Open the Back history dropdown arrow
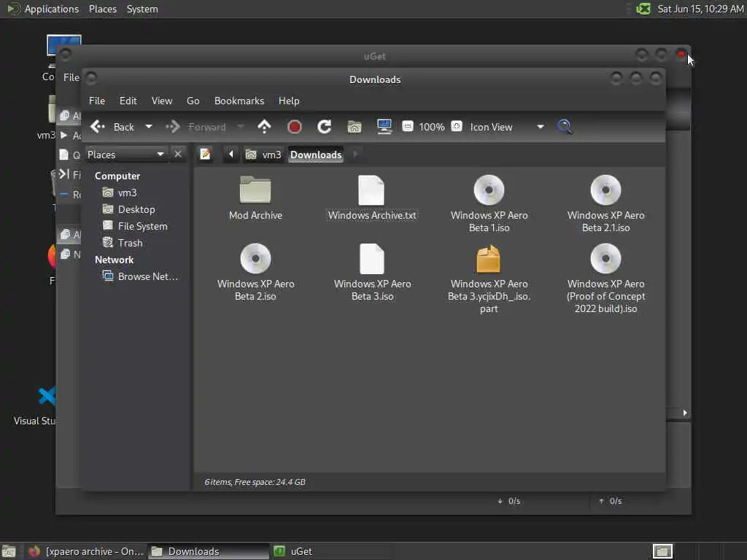747x560 pixels. tap(149, 127)
